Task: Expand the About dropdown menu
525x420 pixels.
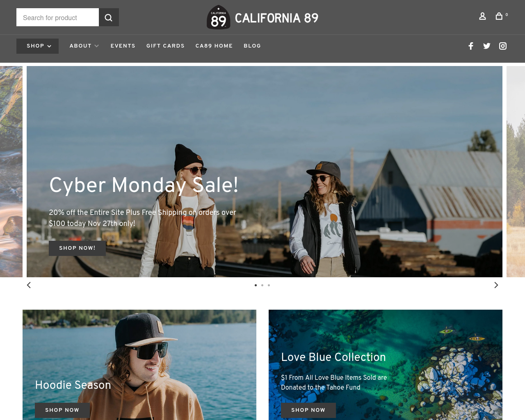Action: [84, 46]
